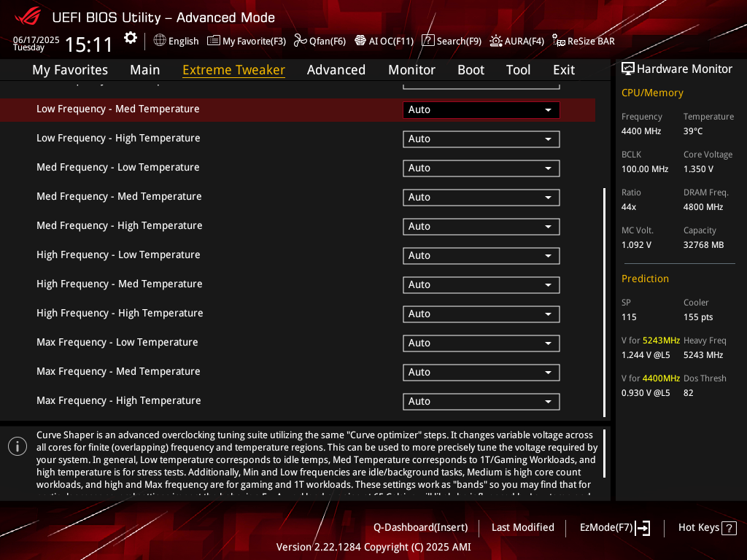Go to the Monitor tab
The width and height of the screenshot is (747, 560).
[411, 70]
